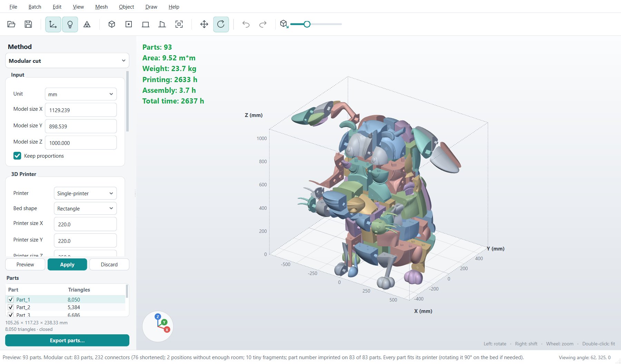Open the File menu

(x=13, y=7)
